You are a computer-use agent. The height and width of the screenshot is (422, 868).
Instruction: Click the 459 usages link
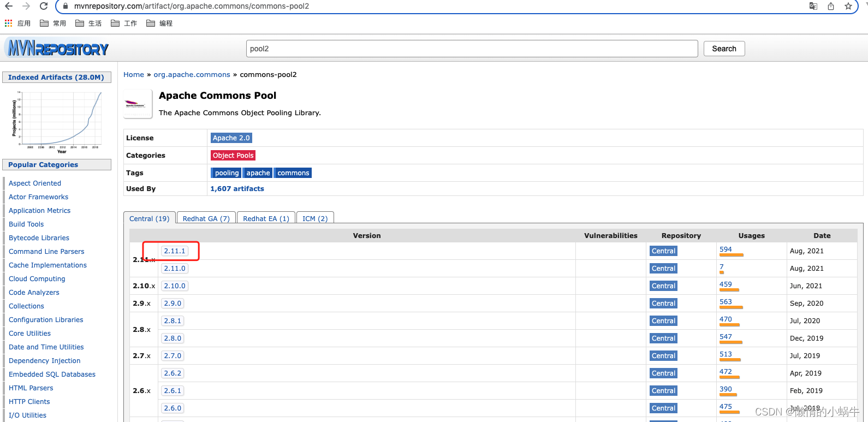click(726, 284)
